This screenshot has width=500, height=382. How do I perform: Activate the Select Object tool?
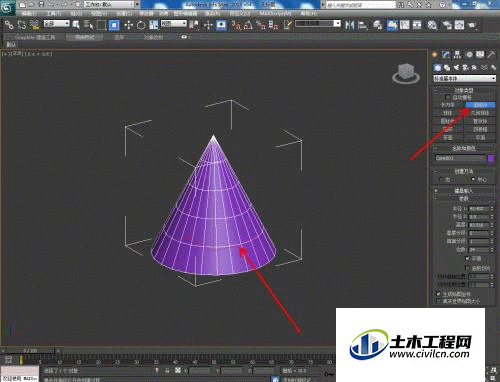pos(76,25)
